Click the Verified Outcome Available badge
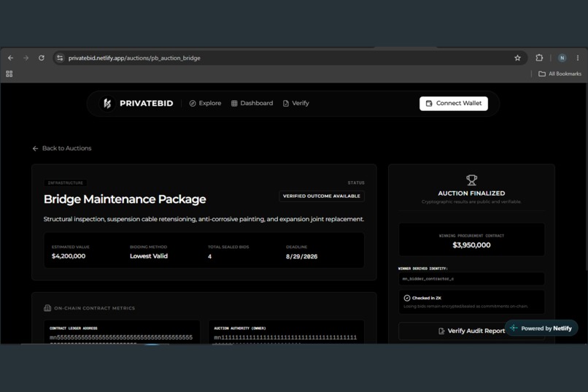This screenshot has width=588, height=392. pos(322,196)
